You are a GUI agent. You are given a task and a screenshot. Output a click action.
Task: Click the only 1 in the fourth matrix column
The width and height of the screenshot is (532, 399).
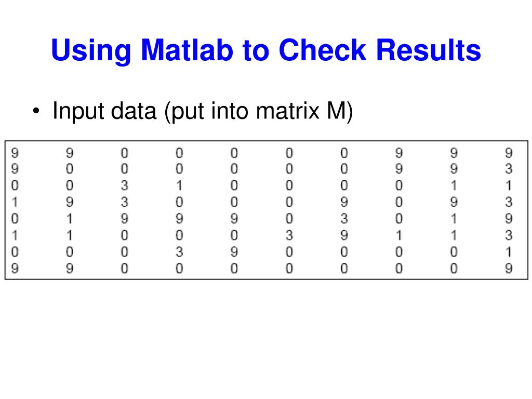pos(179,185)
